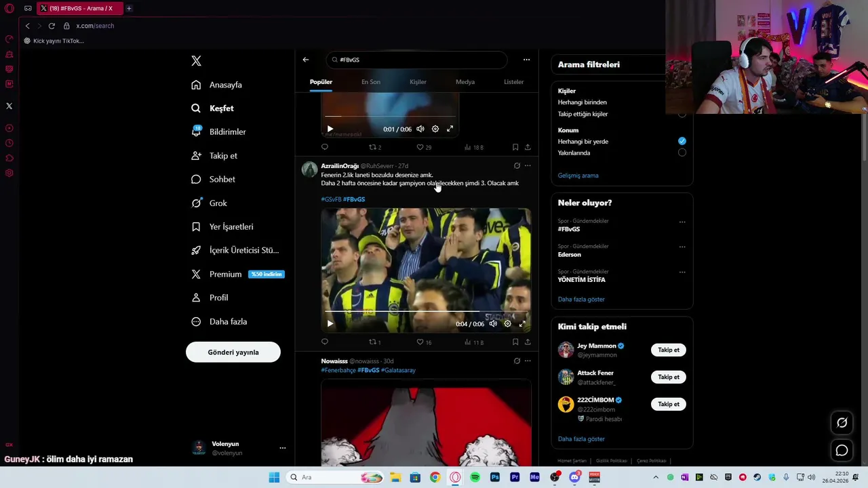868x488 pixels.
Task: Bookmark AzrailinOrağı post
Action: (x=515, y=342)
